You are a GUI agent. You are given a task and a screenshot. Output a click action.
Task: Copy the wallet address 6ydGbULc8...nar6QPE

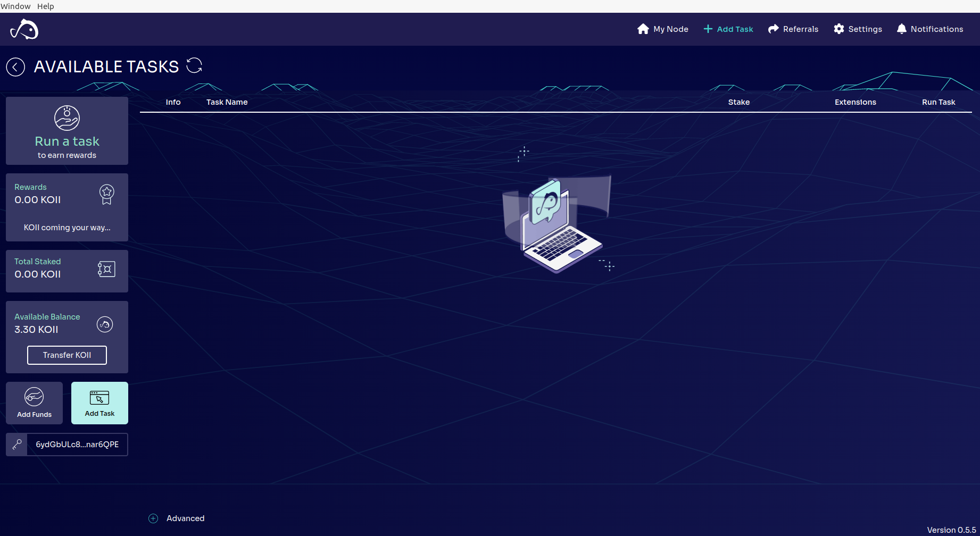click(77, 445)
